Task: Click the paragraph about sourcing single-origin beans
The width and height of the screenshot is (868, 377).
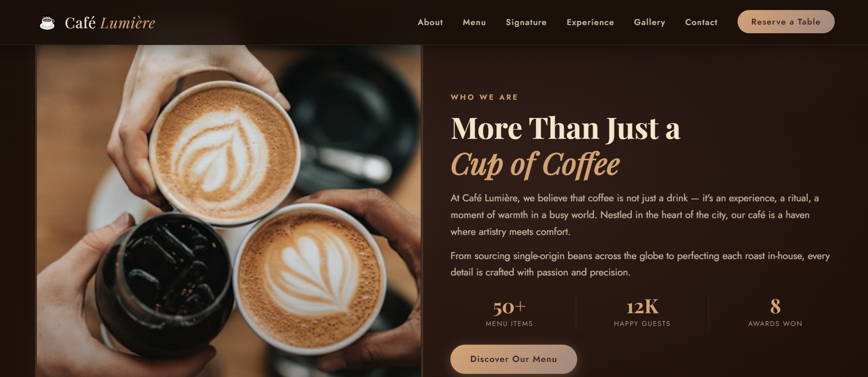Action: pyautogui.click(x=640, y=264)
